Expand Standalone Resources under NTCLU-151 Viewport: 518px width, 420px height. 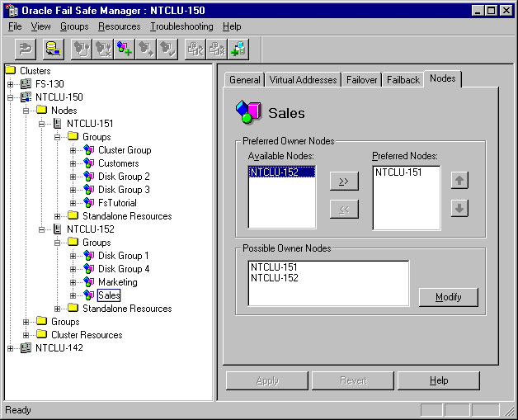pyautogui.click(x=57, y=216)
